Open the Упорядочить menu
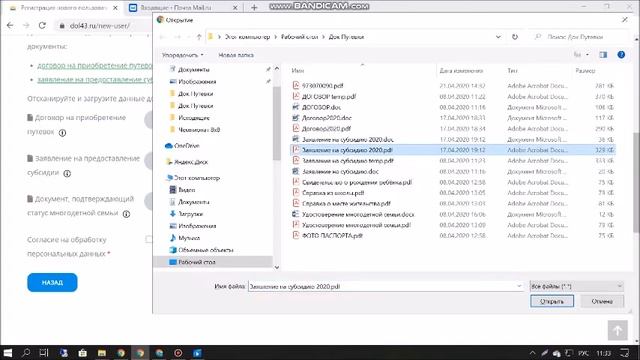Screen dimensions: 640x360 (x=182, y=55)
